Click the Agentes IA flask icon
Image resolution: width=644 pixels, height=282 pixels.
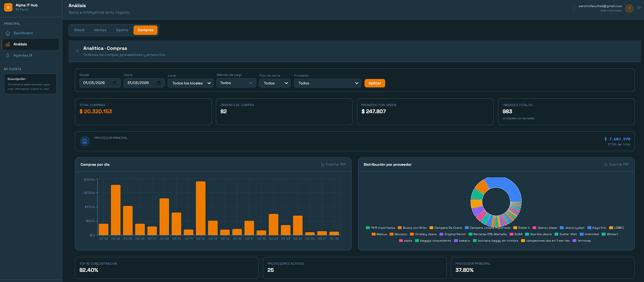pos(8,56)
